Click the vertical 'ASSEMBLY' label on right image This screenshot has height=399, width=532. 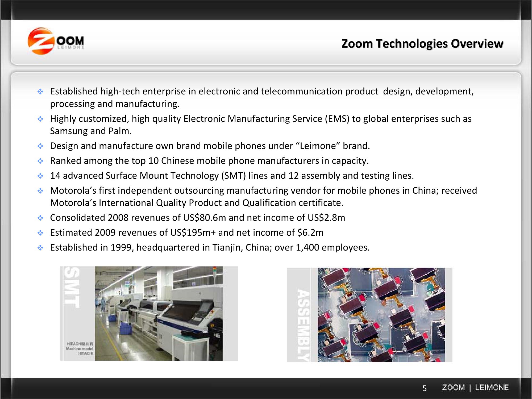(x=304, y=326)
